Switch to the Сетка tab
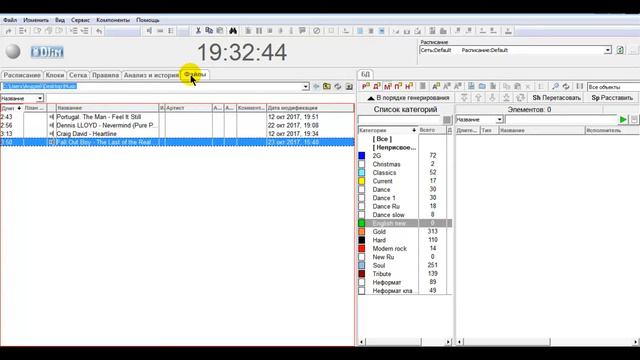640x360 pixels. 78,75
